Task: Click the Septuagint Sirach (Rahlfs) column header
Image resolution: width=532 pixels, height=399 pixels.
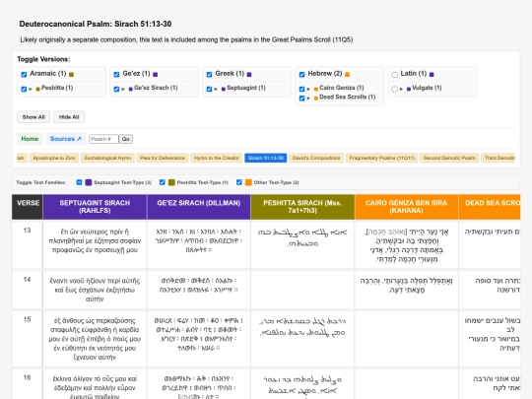Action: click(95, 207)
